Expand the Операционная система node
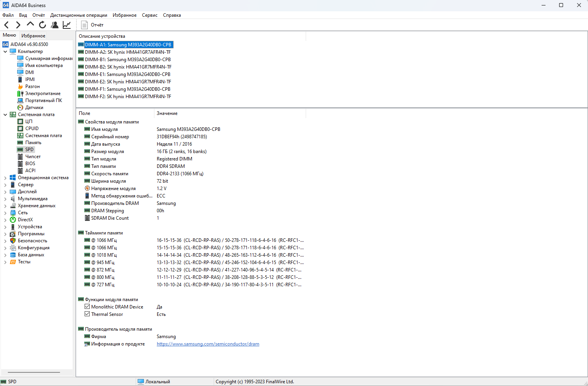The width and height of the screenshot is (588, 386). (x=5, y=178)
